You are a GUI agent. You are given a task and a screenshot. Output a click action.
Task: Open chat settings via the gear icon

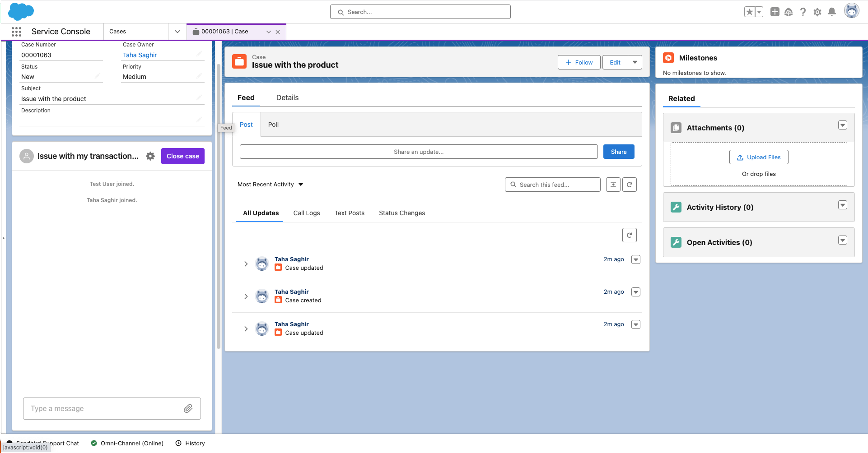[150, 156]
